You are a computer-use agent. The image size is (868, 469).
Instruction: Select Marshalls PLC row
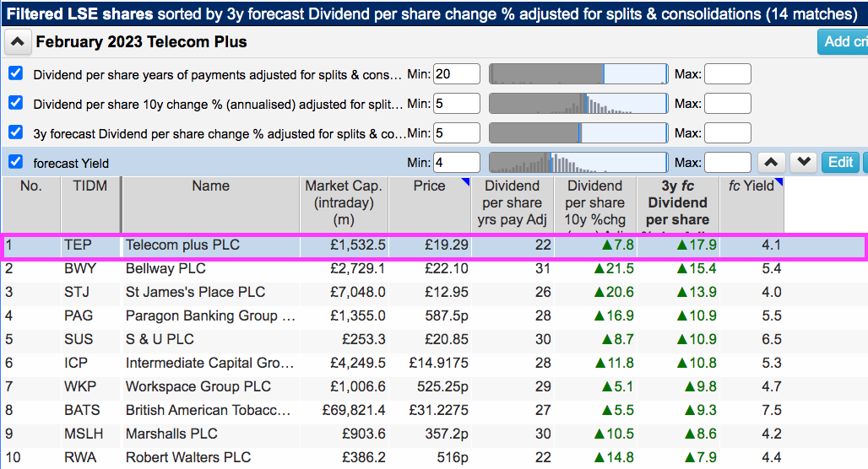(171, 434)
